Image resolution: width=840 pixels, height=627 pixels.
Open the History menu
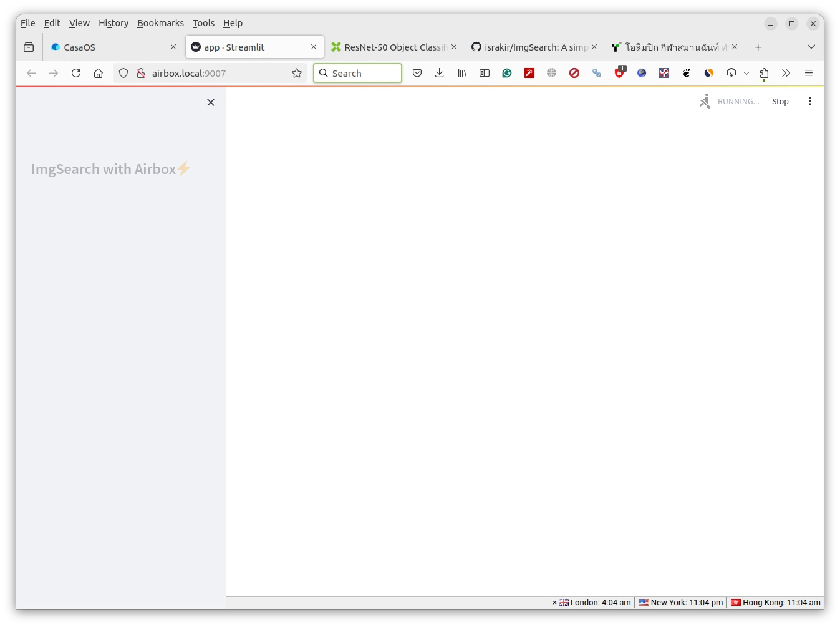(x=113, y=23)
